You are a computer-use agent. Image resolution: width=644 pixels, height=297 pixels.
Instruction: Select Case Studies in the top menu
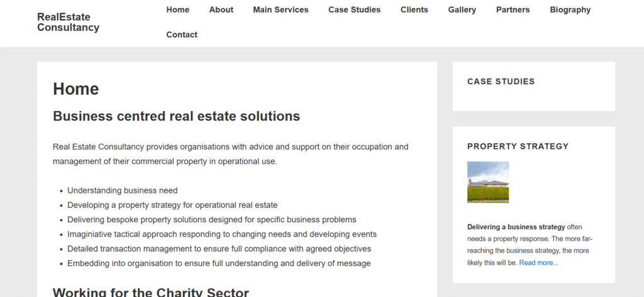click(x=354, y=9)
